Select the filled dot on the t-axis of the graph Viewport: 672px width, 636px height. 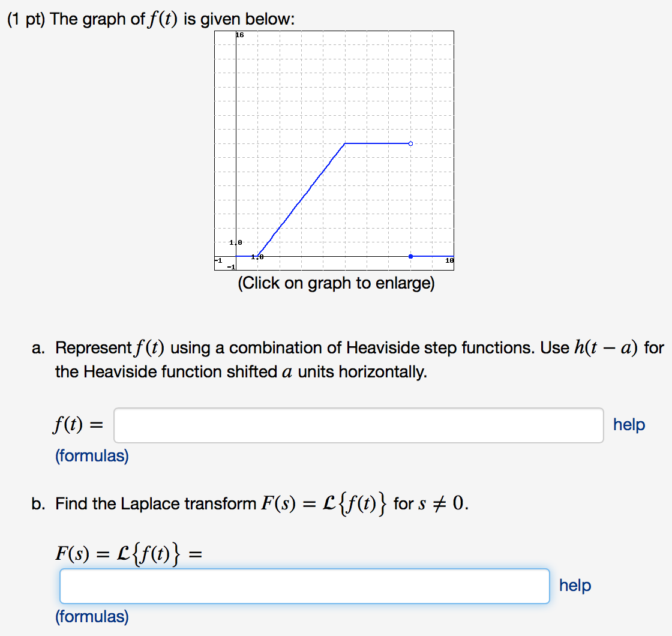pos(410,255)
